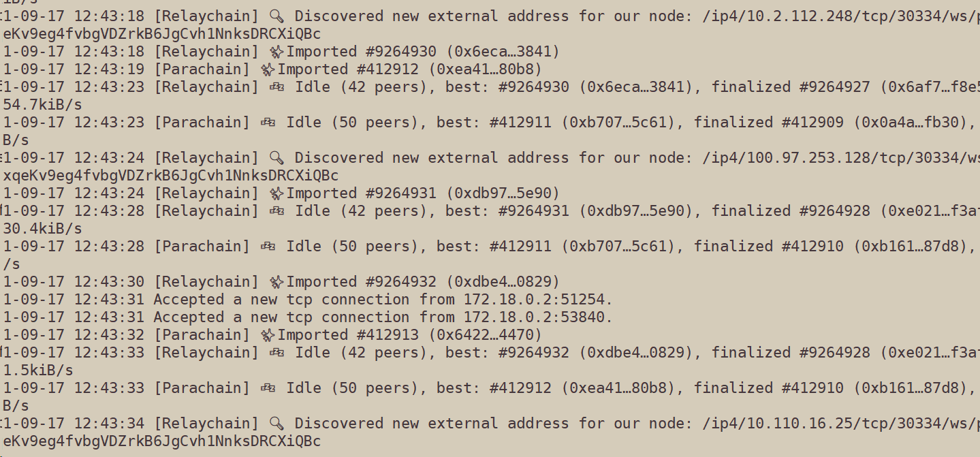
Task: Click the idle icon on the 12:43:28 Parachain line
Action: [x=268, y=246]
